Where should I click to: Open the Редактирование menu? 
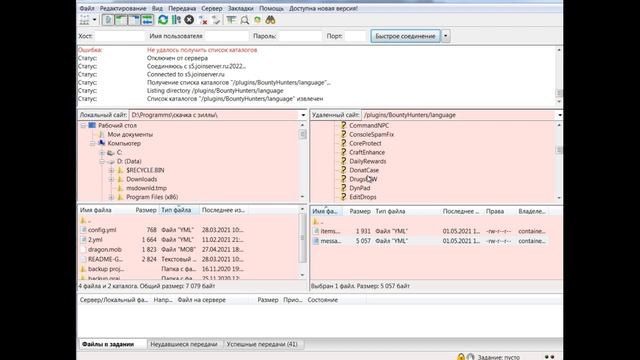[123, 8]
